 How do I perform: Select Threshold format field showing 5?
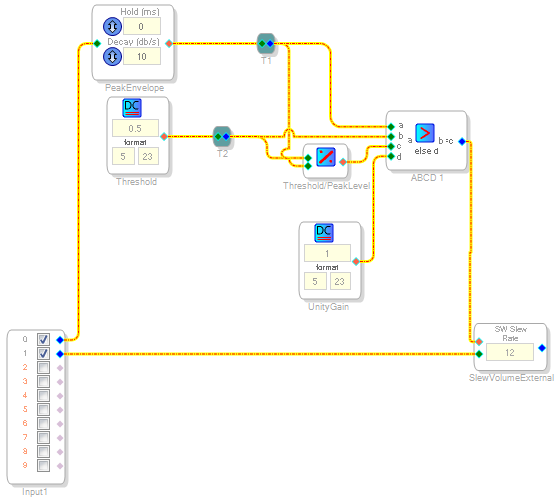[x=123, y=157]
